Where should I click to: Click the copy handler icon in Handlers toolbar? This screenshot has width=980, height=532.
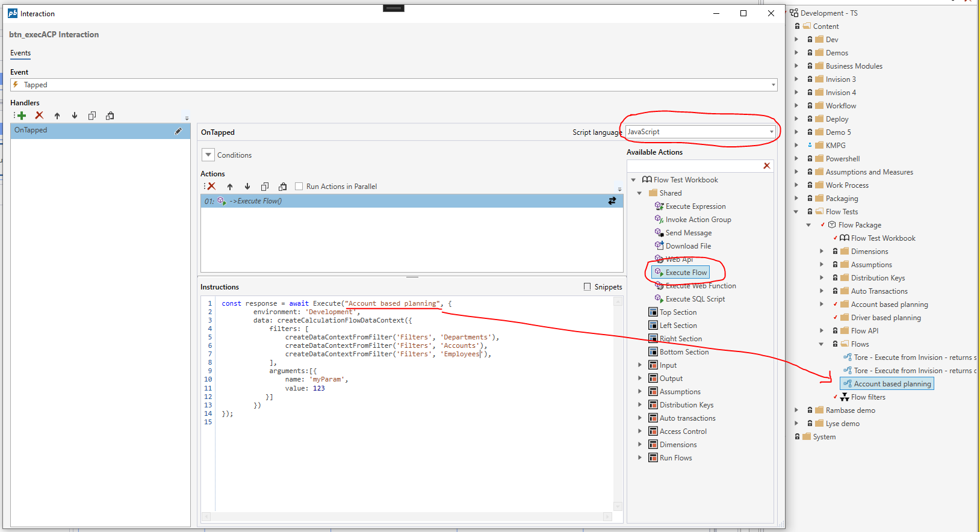(92, 116)
